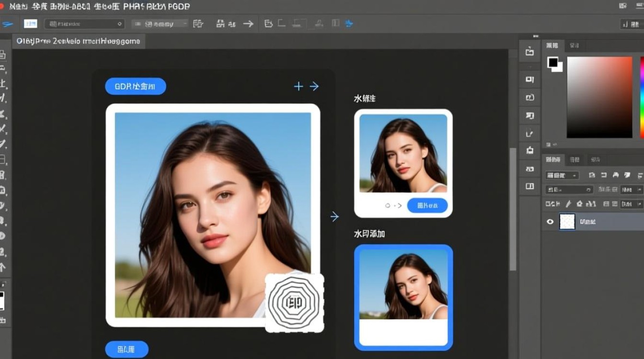Click the export arrow icon in the options bar
The height and width of the screenshot is (359, 644).
(249, 23)
